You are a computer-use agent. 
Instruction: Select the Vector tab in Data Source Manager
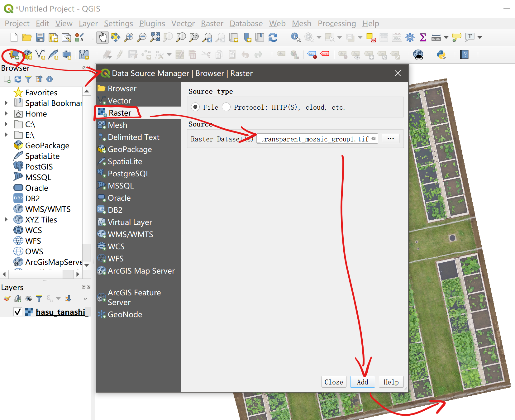138,101
